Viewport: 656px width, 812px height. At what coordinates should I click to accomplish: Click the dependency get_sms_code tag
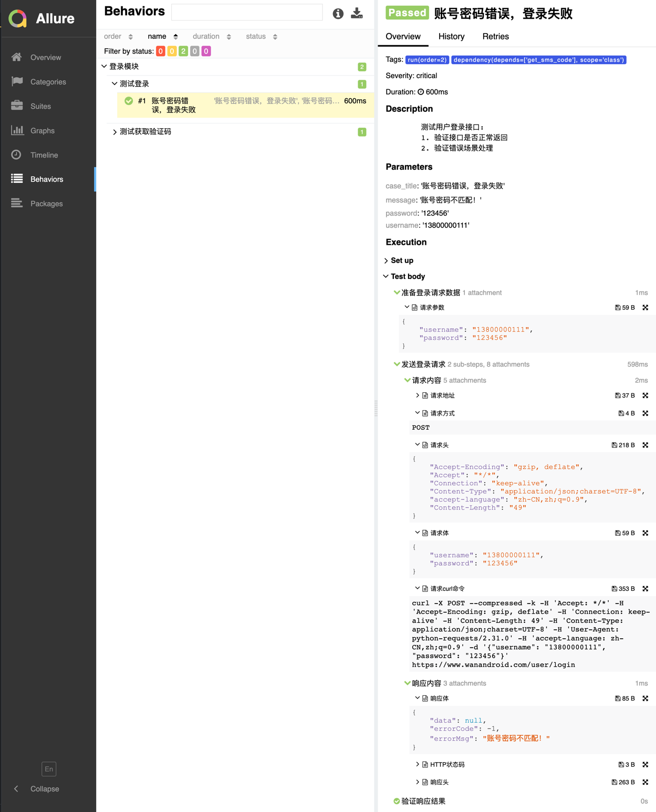pyautogui.click(x=539, y=60)
